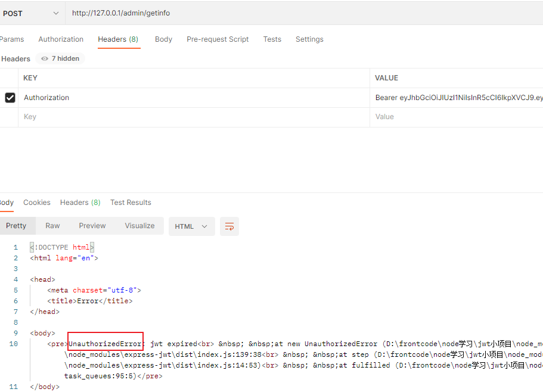The image size is (543, 392).
Task: Switch to the Params tab
Action: click(x=12, y=39)
